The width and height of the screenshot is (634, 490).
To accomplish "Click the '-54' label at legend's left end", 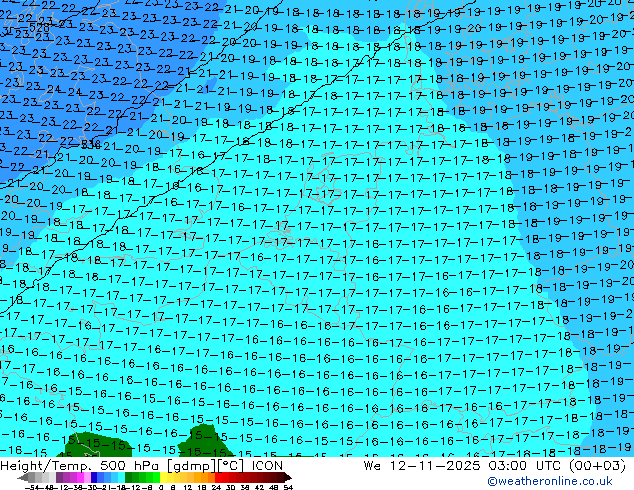I will pos(32,487).
